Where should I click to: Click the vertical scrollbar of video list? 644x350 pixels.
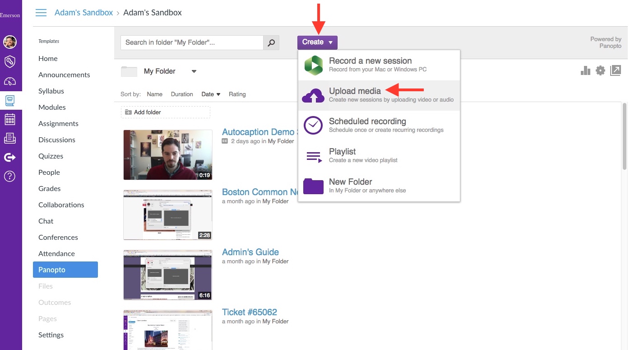click(x=625, y=135)
